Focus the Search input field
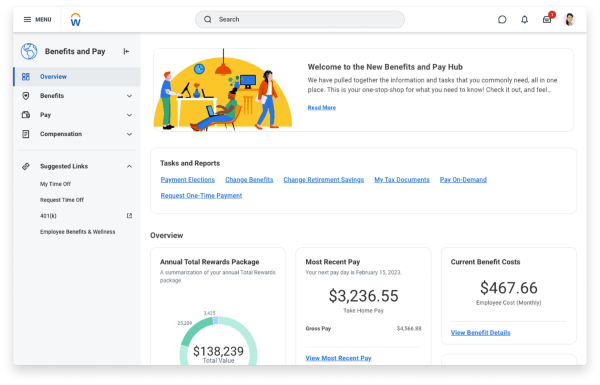Viewport: 600px width, 385px height. click(300, 20)
